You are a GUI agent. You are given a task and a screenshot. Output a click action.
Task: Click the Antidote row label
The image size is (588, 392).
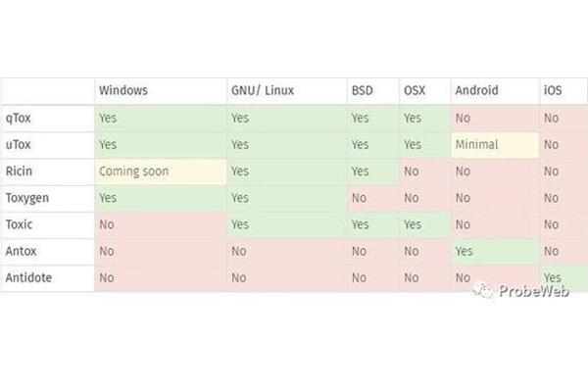click(28, 277)
